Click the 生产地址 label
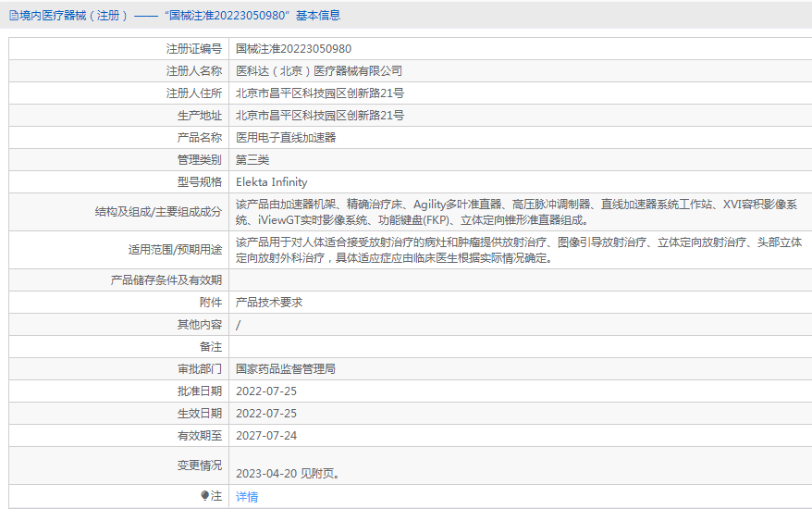The height and width of the screenshot is (509, 812). tap(200, 116)
